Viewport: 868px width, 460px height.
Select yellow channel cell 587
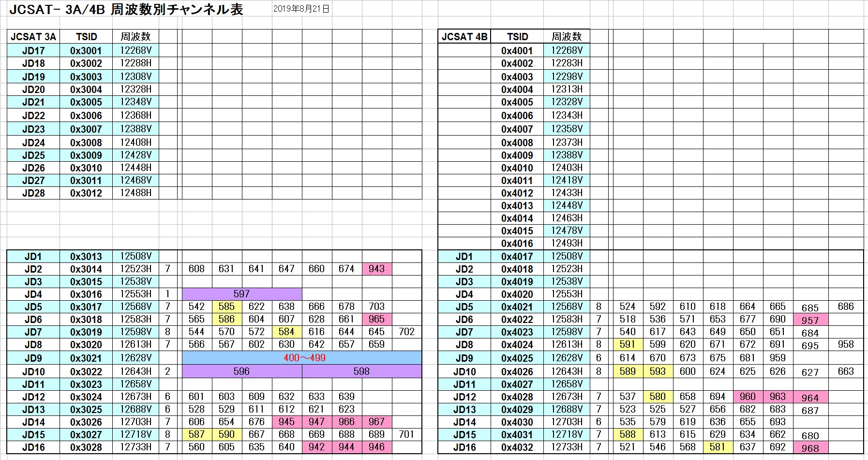(x=197, y=434)
